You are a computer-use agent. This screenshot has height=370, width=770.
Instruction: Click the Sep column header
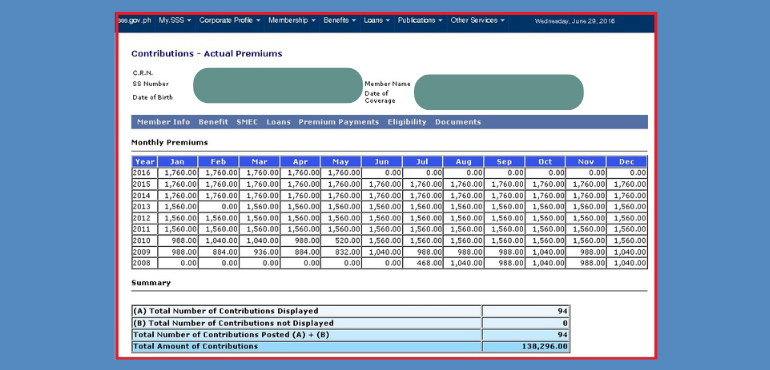pos(504,162)
